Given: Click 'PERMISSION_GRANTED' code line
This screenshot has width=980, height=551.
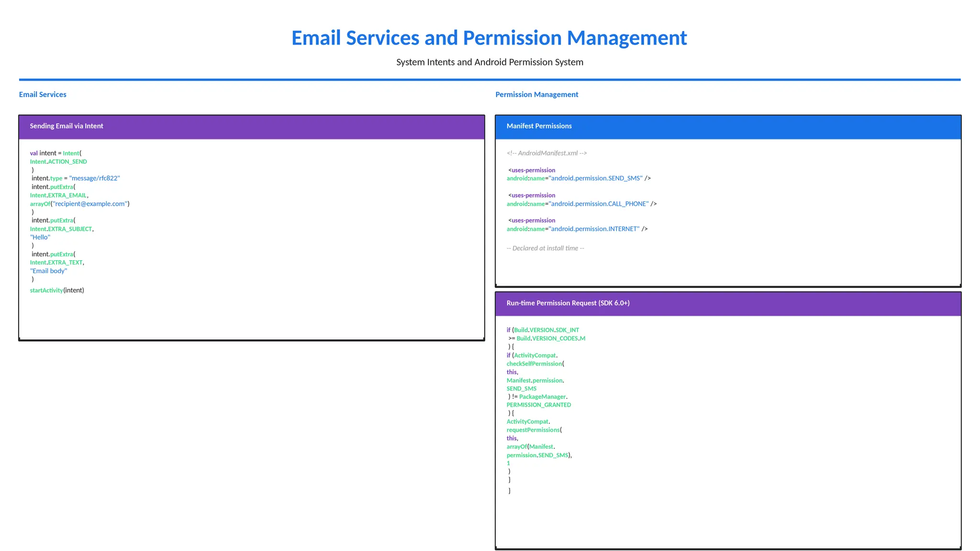Looking at the screenshot, I should pos(539,405).
